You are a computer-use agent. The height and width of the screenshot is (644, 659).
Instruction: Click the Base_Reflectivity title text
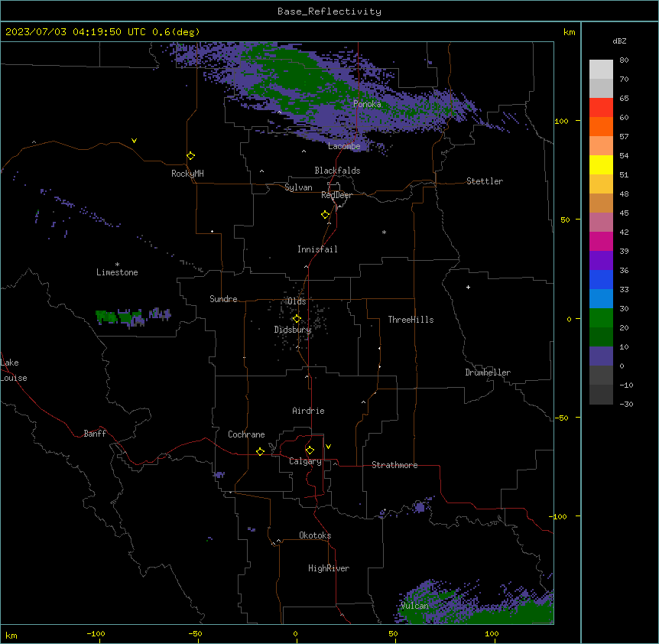[329, 11]
